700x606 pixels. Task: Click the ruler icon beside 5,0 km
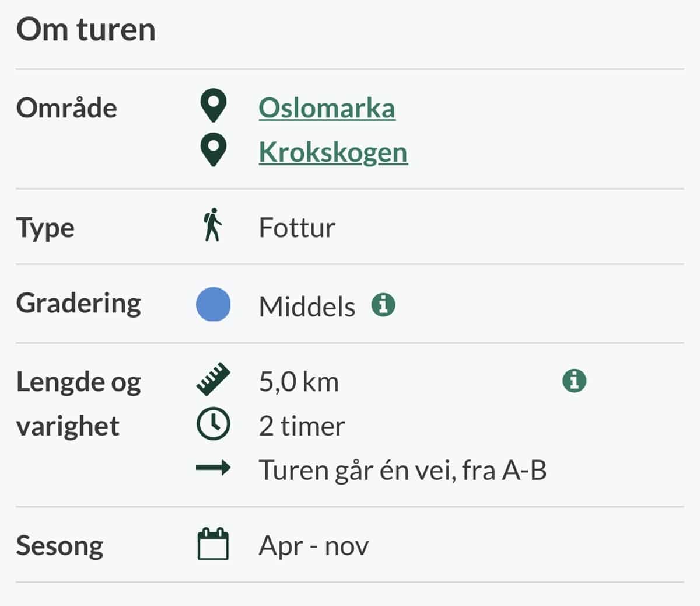[x=213, y=379]
